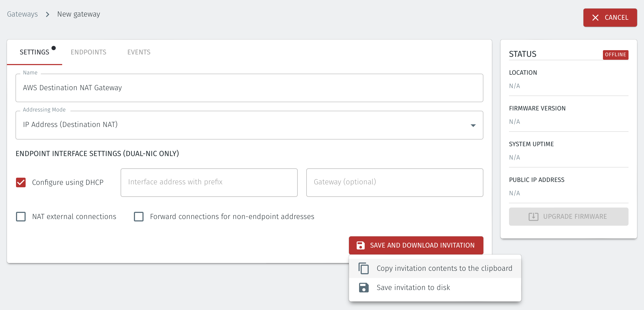This screenshot has height=310, width=644.
Task: Open the Addressing Mode dropdown arrow
Action: [473, 125]
